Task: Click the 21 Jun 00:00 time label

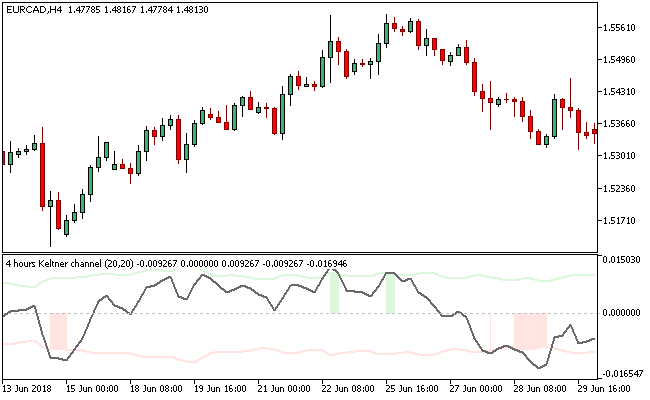Action: tap(284, 389)
